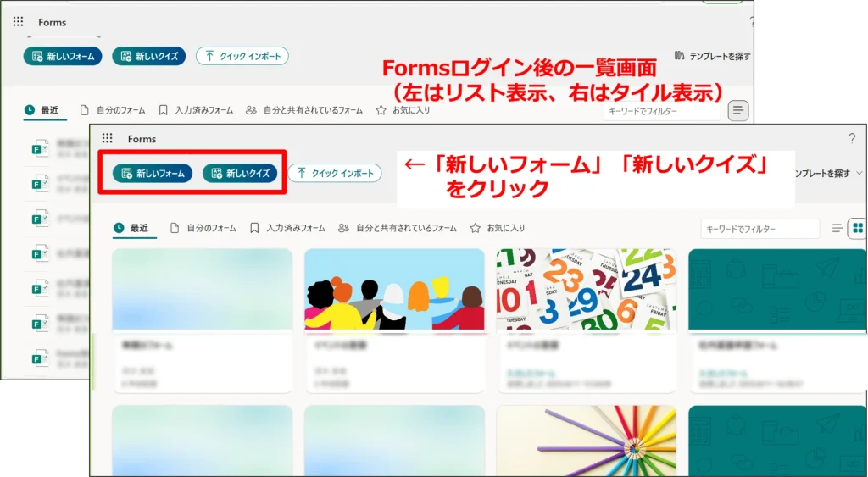Open the app launcher in the back Forms window
The height and width of the screenshot is (477, 868).
click(x=19, y=21)
